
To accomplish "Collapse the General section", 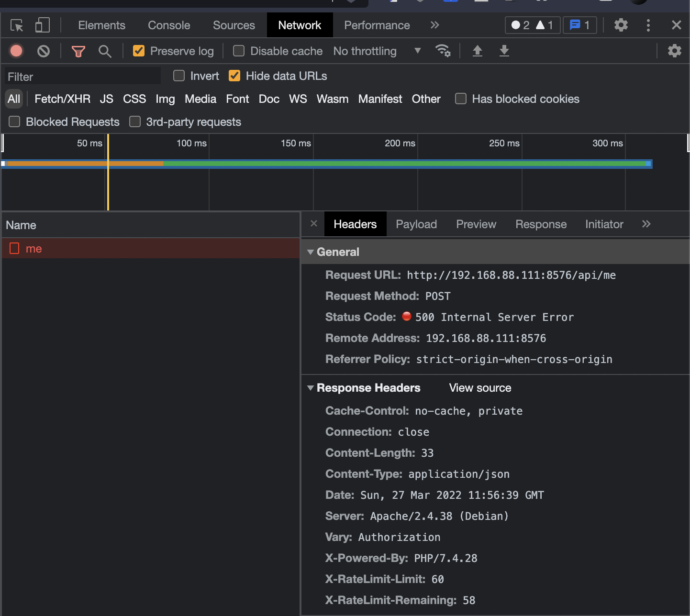I will coord(311,252).
